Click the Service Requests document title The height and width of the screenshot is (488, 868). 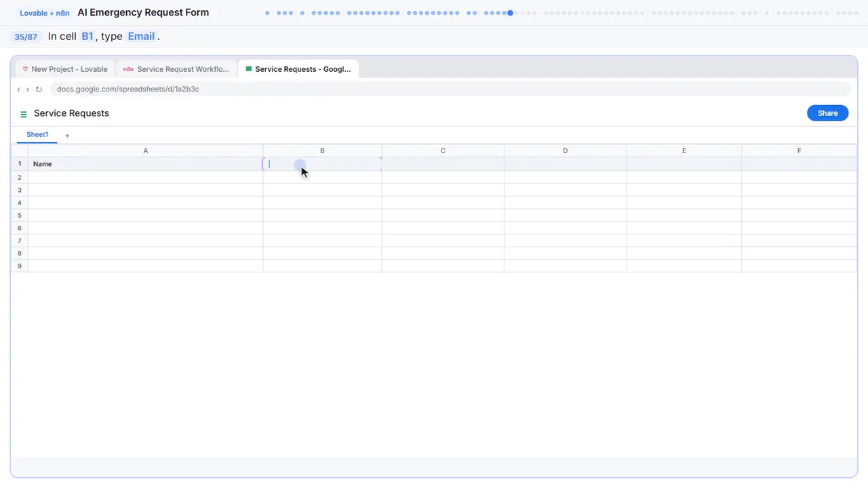pos(71,113)
